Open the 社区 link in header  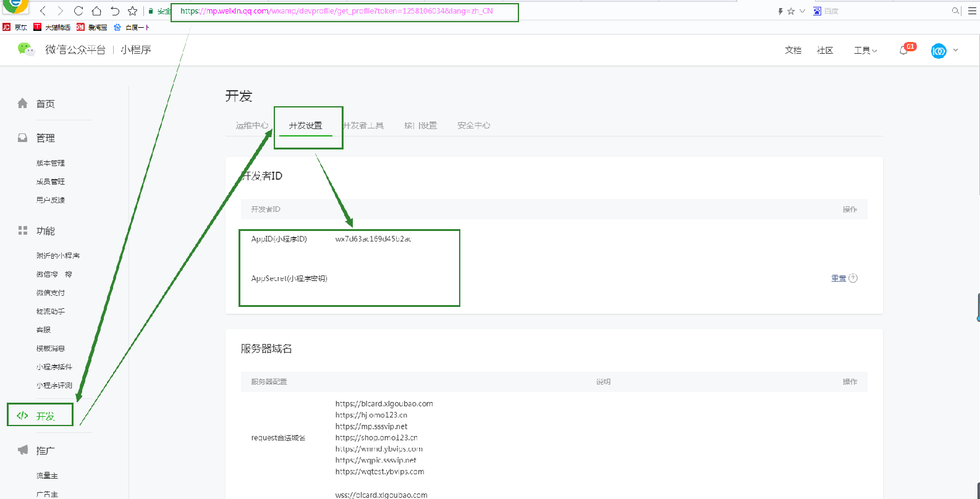825,51
